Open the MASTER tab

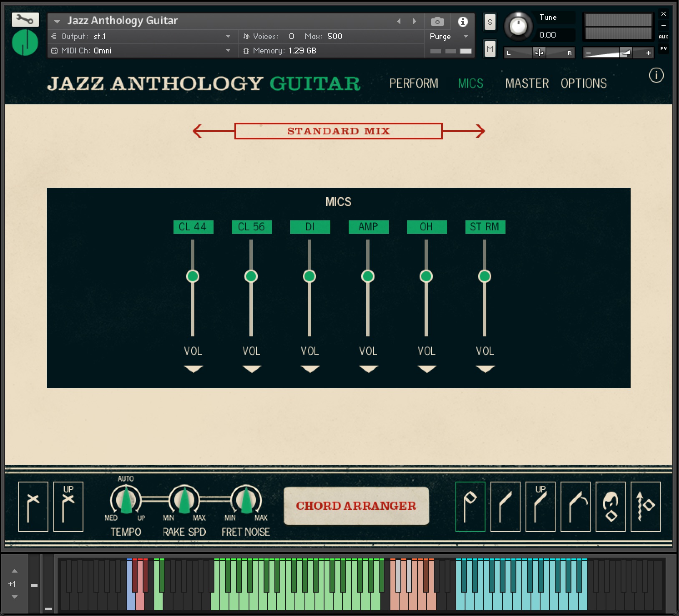(x=527, y=83)
